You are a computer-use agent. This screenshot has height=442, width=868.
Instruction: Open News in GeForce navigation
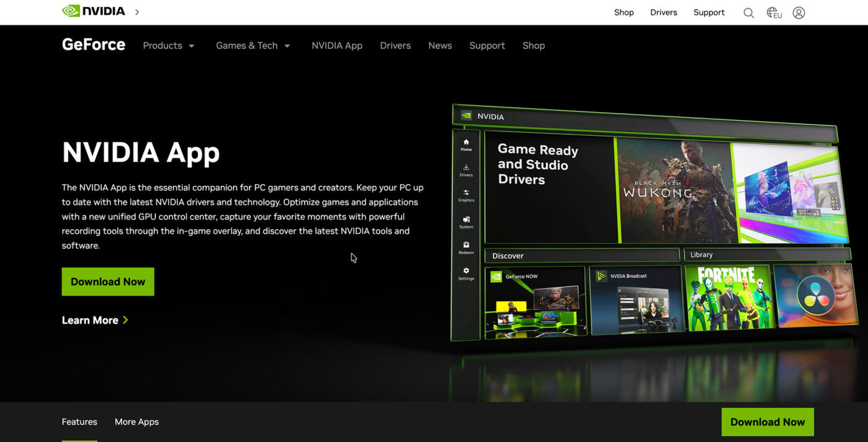[440, 46]
